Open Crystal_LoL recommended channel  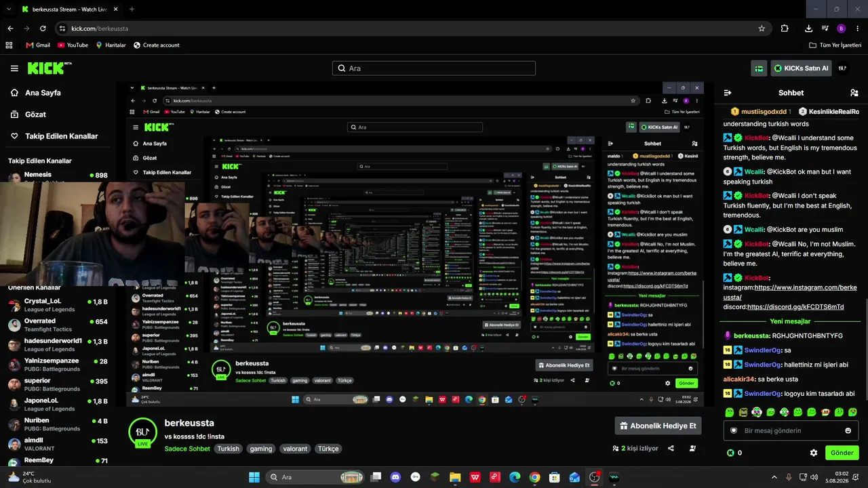pyautogui.click(x=58, y=305)
